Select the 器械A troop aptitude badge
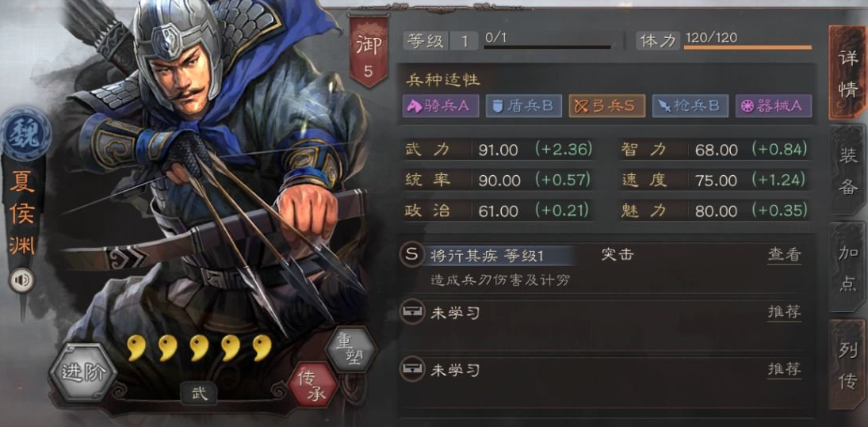Viewport: 868px width, 427px height. pyautogui.click(x=774, y=107)
